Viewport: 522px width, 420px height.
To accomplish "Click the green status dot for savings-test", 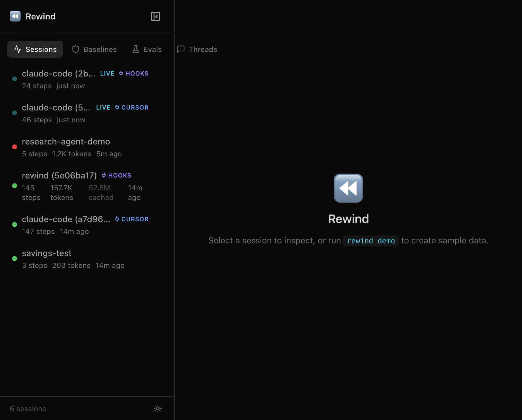I will click(x=15, y=259).
